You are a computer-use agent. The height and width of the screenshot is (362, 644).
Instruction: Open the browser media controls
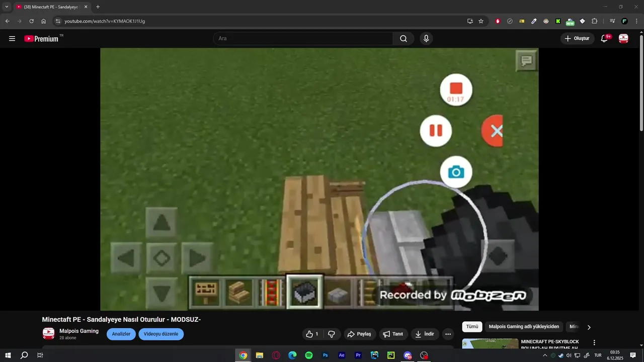pyautogui.click(x=612, y=21)
